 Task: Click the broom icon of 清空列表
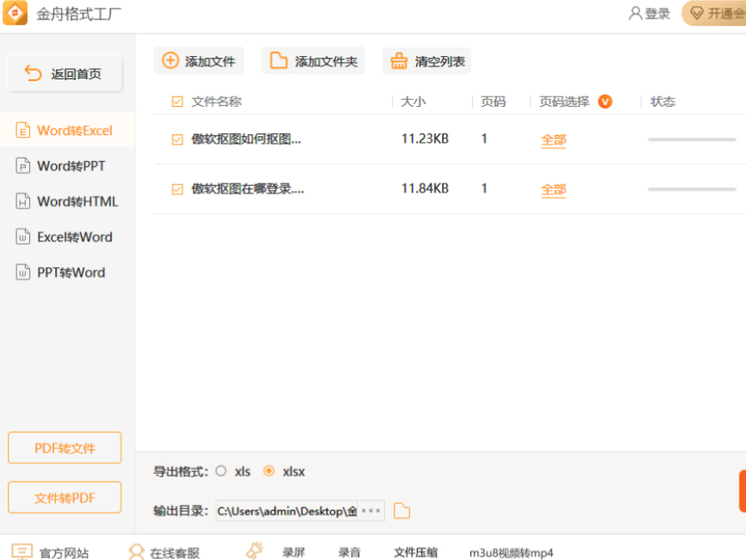[399, 61]
